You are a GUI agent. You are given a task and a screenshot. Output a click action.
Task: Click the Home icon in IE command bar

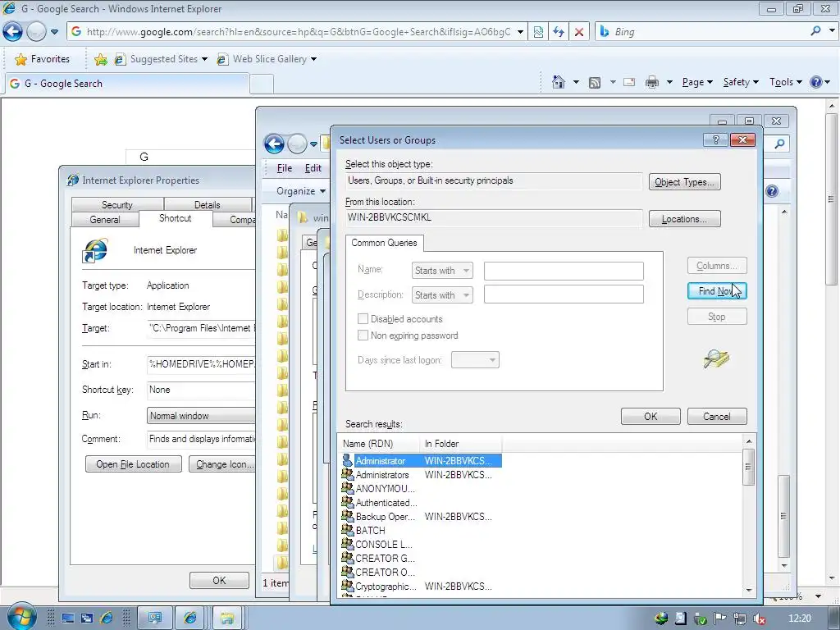coord(558,82)
